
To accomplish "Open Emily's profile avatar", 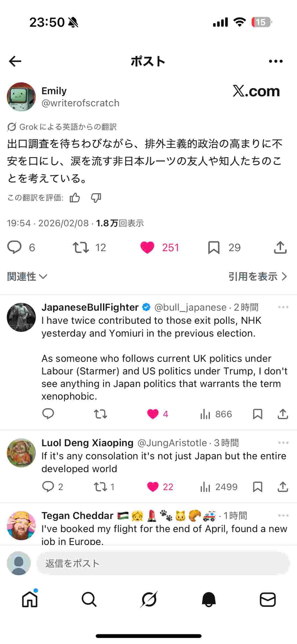I will [x=21, y=97].
